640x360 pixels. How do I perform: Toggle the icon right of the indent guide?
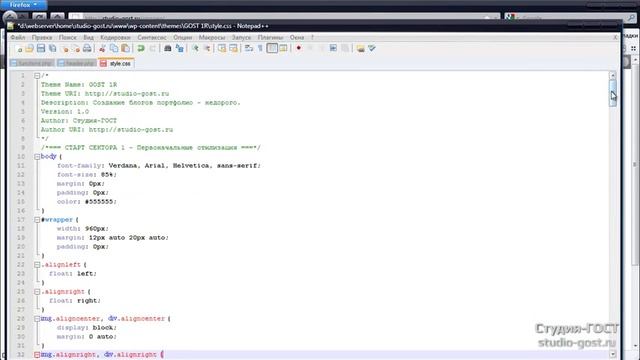pyautogui.click(x=283, y=49)
